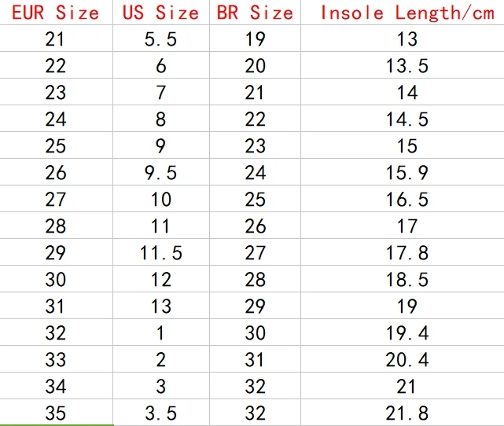The height and width of the screenshot is (426, 504).
Task: Select the BR size 19 cell
Action: [255, 39]
